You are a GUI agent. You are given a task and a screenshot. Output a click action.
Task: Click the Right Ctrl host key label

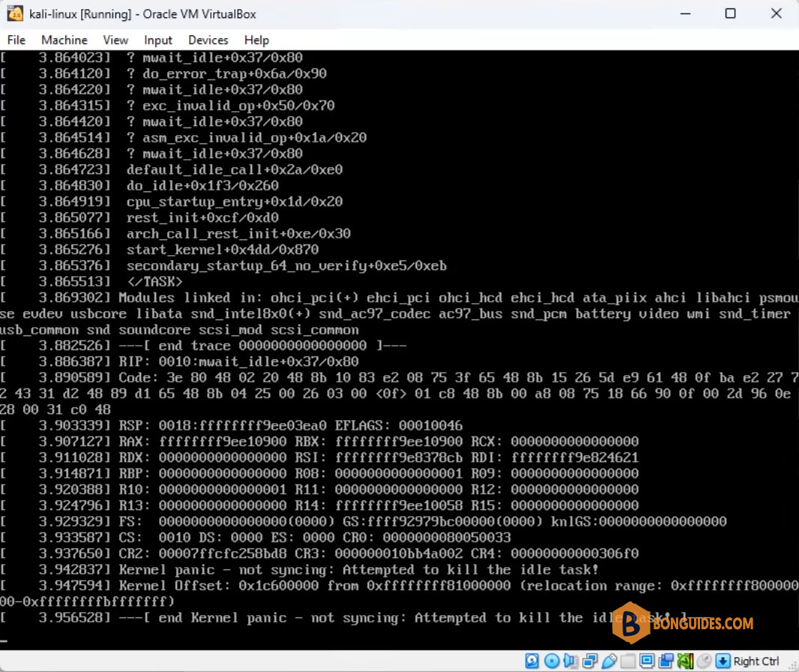pos(756,661)
